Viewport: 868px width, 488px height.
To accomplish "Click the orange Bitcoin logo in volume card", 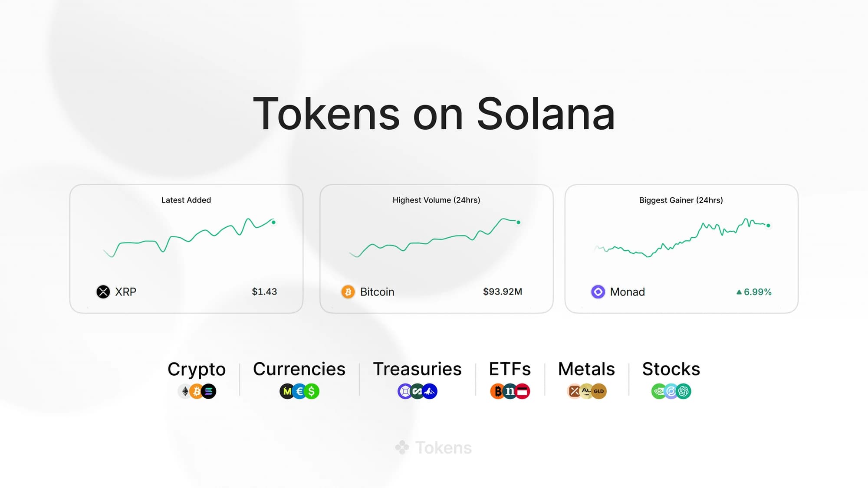I will click(348, 292).
